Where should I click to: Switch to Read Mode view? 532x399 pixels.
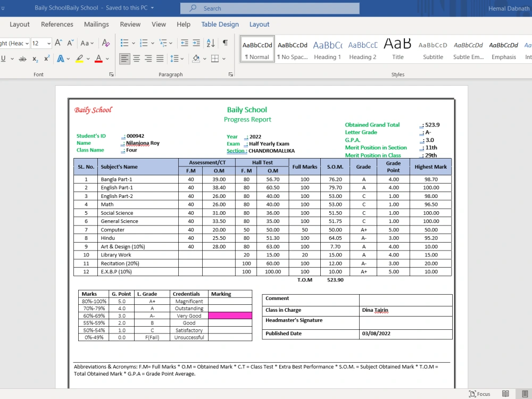(505, 394)
